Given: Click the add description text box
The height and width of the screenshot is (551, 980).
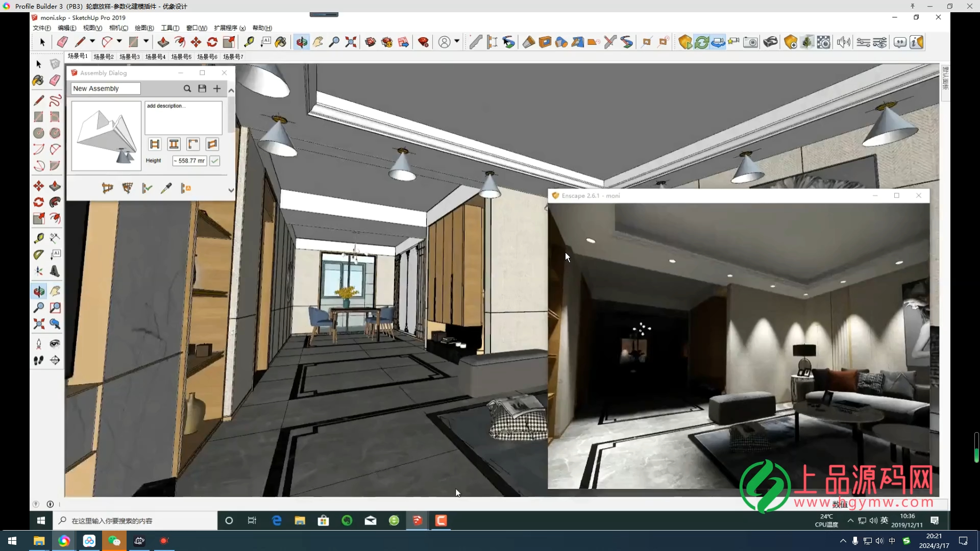Looking at the screenshot, I should point(183,117).
